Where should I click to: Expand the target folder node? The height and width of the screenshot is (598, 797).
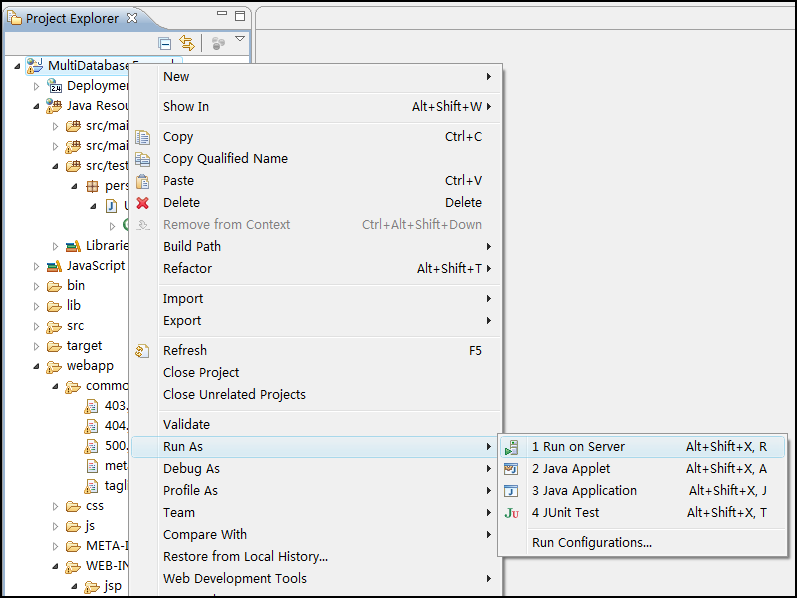(x=36, y=346)
